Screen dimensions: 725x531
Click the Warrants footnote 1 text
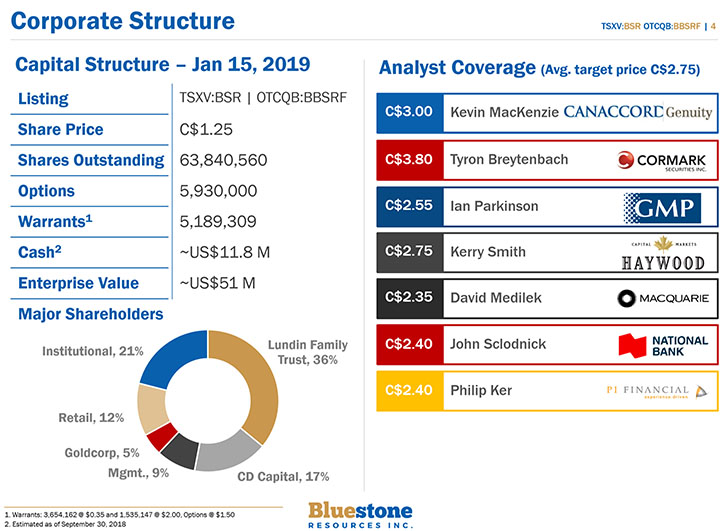point(119,515)
